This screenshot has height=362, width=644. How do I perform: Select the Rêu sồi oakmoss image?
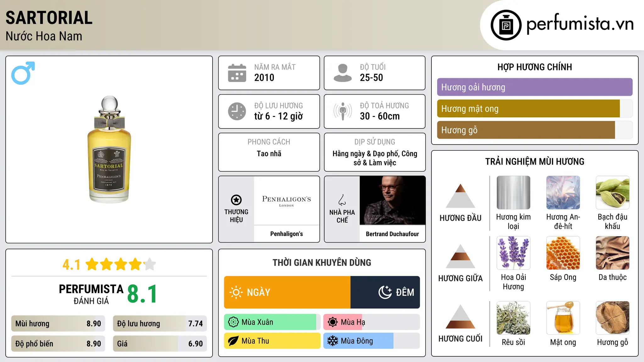(513, 318)
